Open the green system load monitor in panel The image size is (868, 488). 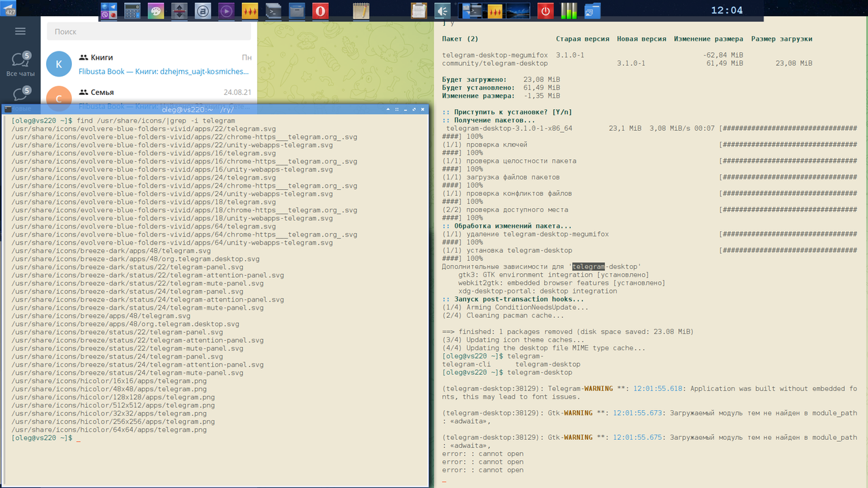click(x=568, y=11)
